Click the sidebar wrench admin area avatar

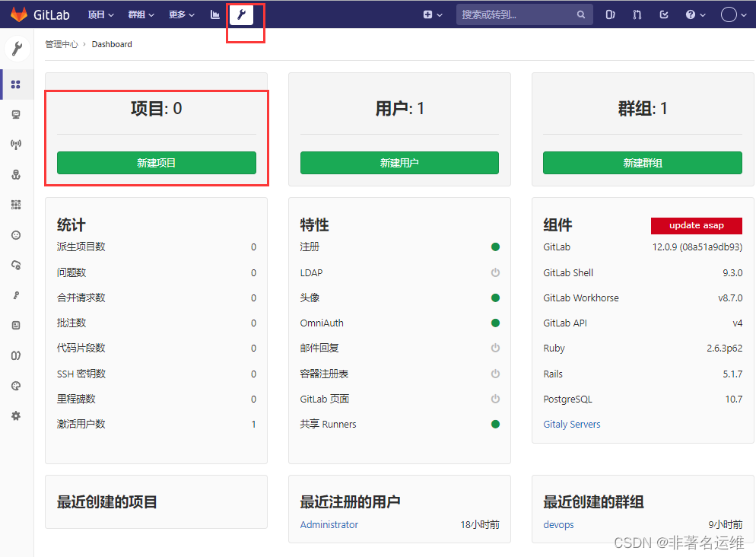(x=17, y=49)
